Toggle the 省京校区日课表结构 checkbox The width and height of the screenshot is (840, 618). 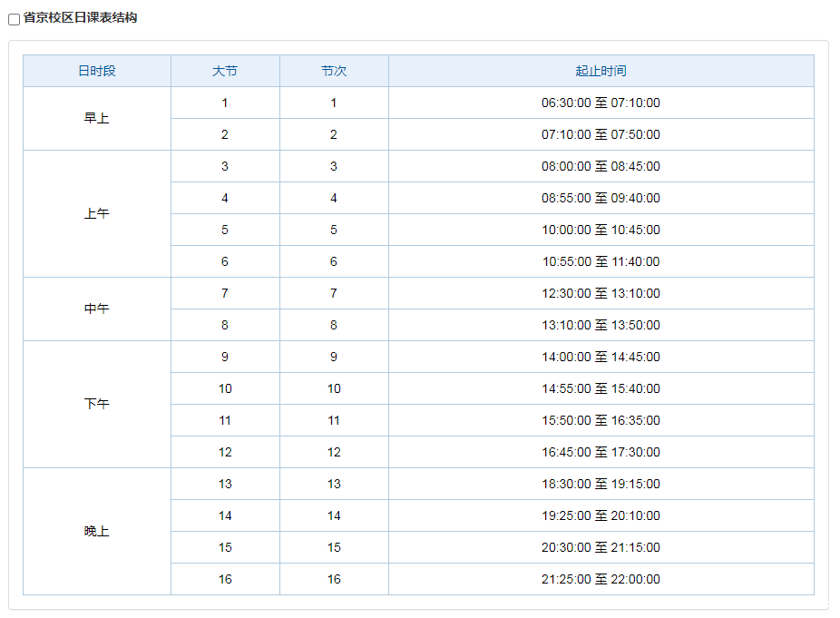coord(15,19)
